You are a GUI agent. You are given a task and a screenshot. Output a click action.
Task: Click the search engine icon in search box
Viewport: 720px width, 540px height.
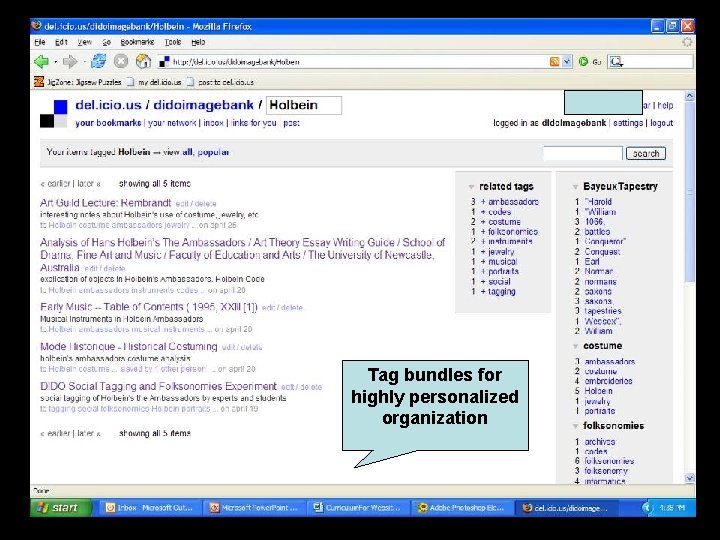click(616, 62)
